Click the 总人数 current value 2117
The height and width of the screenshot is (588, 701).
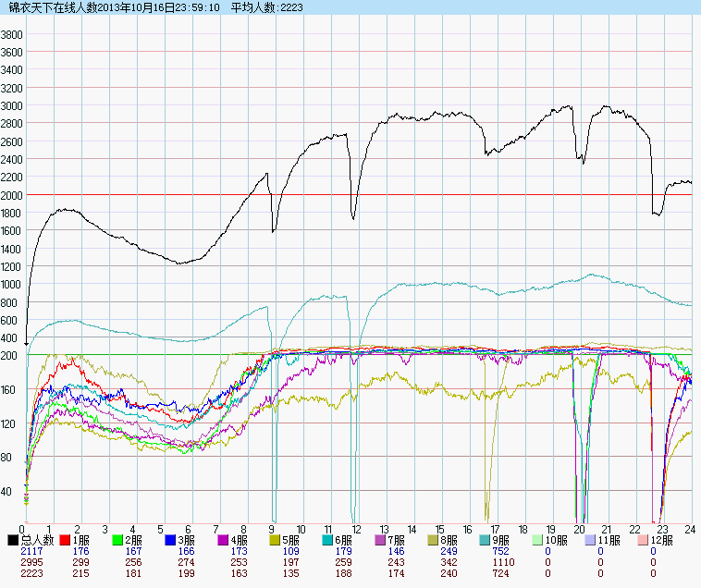(32, 551)
